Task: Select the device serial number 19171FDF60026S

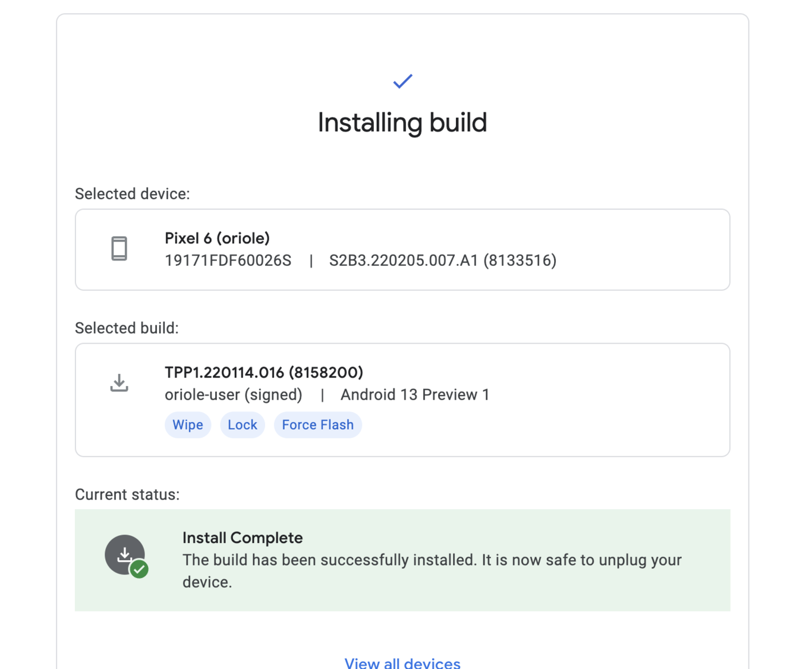Action: pos(228,260)
